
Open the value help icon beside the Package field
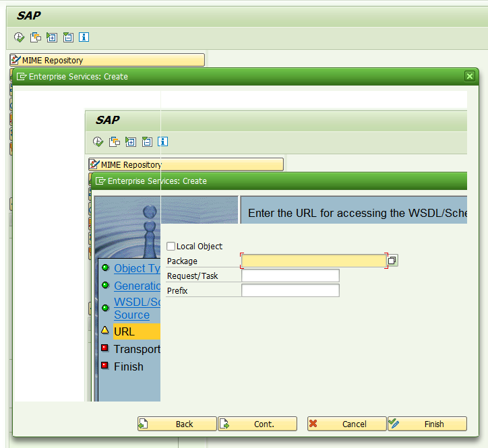[x=392, y=261]
